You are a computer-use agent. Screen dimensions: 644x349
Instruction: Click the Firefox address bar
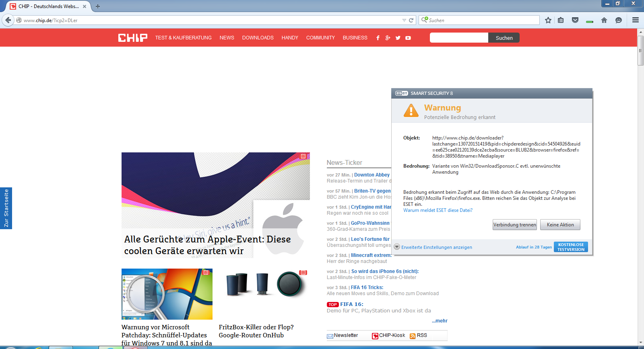pos(209,20)
